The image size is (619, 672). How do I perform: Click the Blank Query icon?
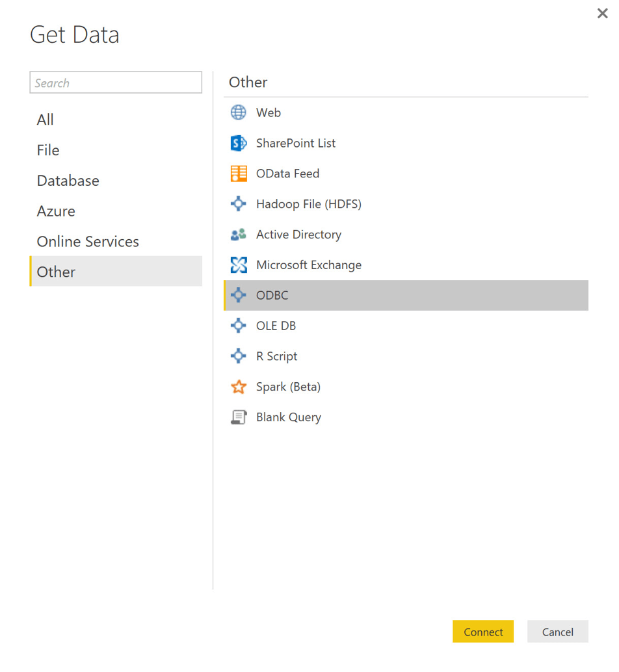[238, 417]
